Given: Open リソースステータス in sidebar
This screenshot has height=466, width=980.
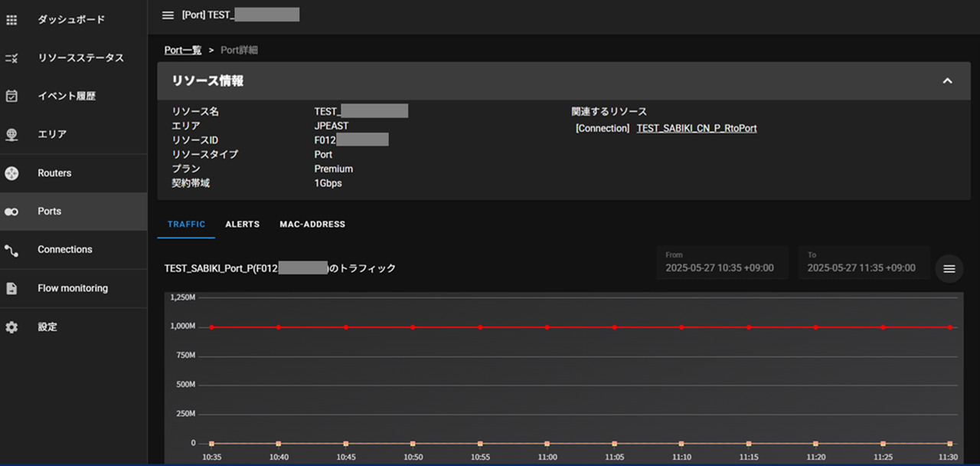Looking at the screenshot, I should (x=80, y=58).
